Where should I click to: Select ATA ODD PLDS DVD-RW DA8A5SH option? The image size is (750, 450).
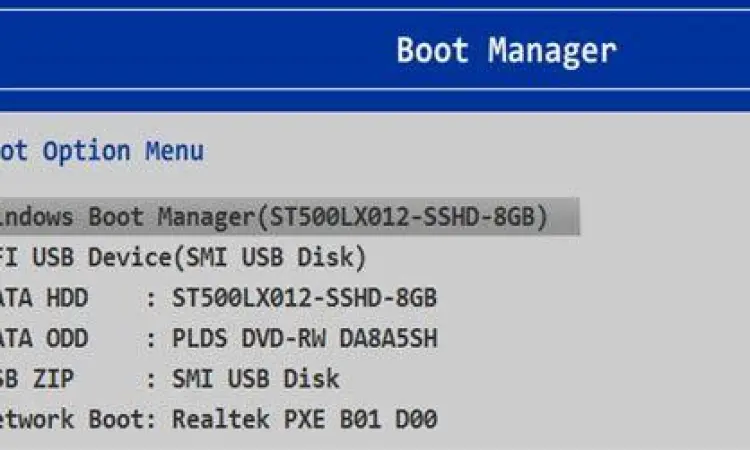pyautogui.click(x=218, y=339)
